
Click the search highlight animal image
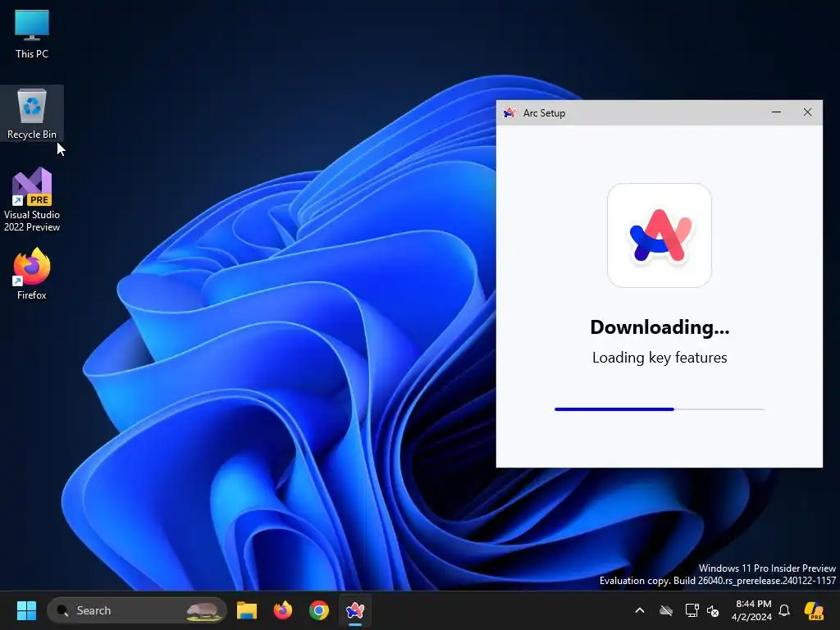(203, 610)
